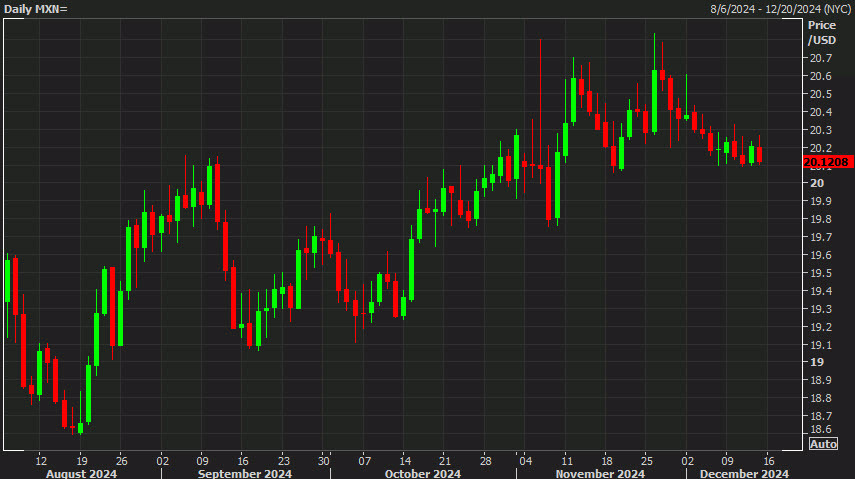Click the November 2024 month label
Image resolution: width=855 pixels, height=479 pixels.
point(600,473)
